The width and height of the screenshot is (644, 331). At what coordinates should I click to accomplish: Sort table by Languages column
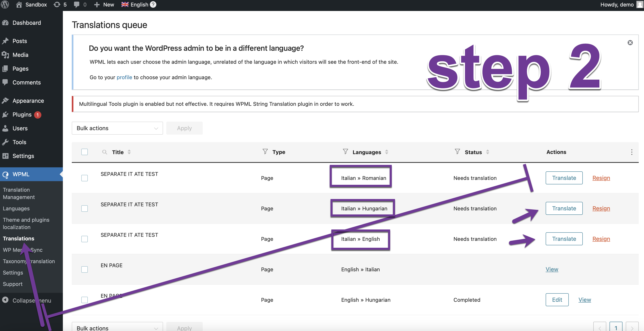(386, 152)
